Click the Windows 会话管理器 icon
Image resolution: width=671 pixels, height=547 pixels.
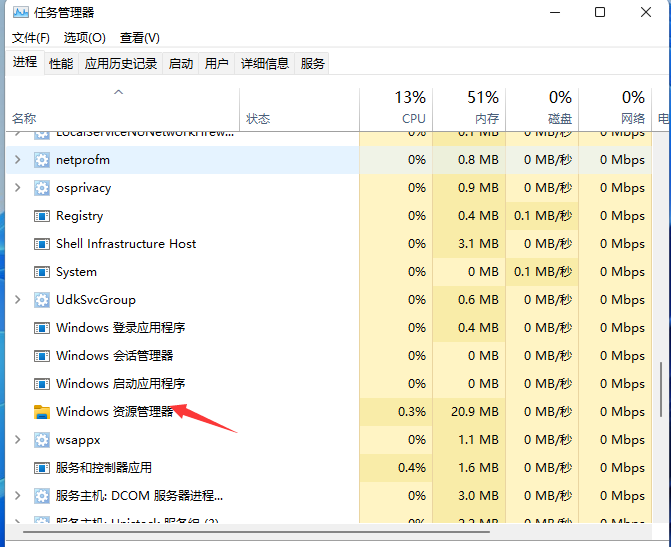42,356
